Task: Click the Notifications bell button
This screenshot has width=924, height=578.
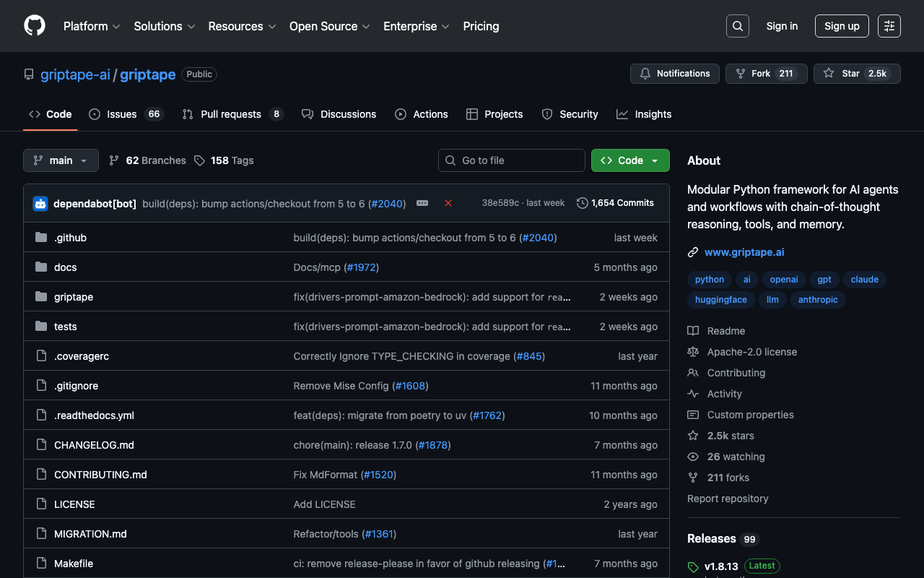Action: (x=674, y=74)
